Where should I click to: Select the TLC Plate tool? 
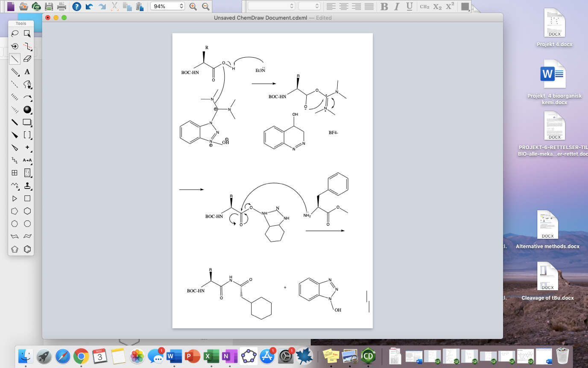coord(27,173)
